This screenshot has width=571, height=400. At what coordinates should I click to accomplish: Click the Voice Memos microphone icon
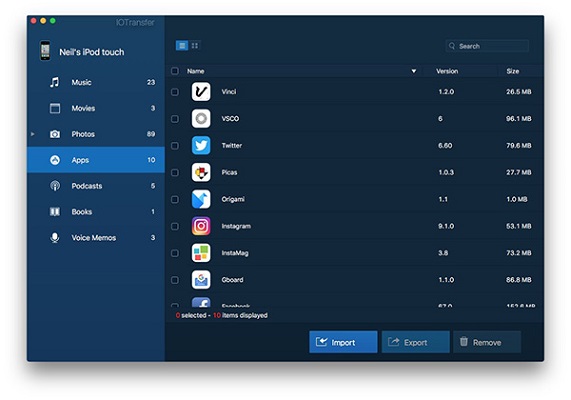[55, 238]
